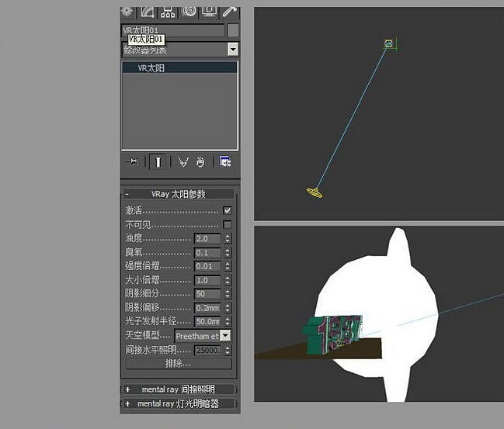504x429 pixels.
Task: Open the Motion panel tab
Action: click(x=189, y=12)
